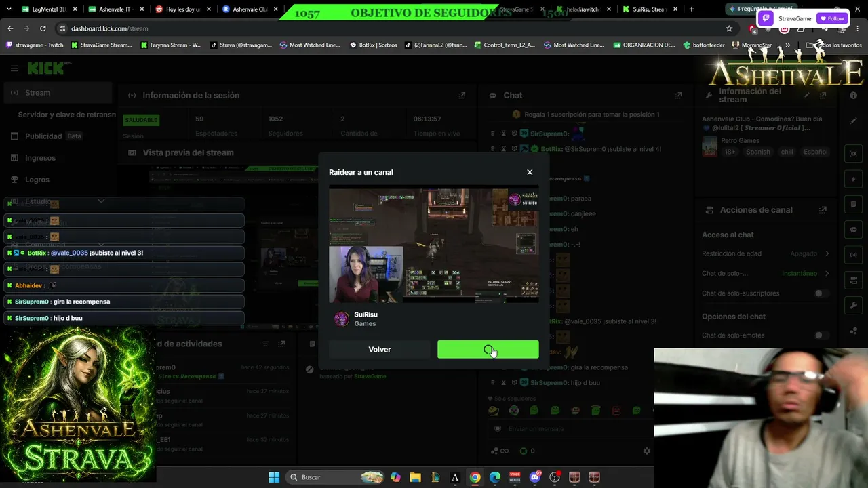
Task: Click the lightning bolt icon in right rail
Action: pyautogui.click(x=853, y=180)
